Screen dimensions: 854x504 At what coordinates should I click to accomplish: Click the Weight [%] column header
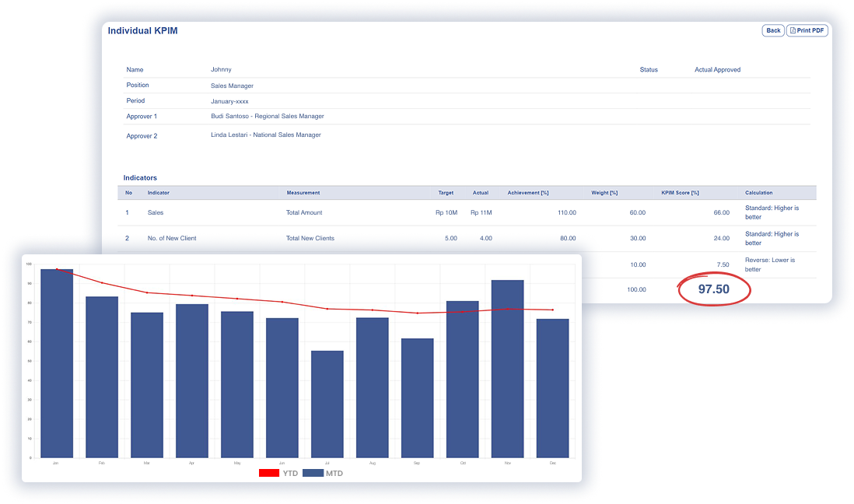[x=604, y=193]
